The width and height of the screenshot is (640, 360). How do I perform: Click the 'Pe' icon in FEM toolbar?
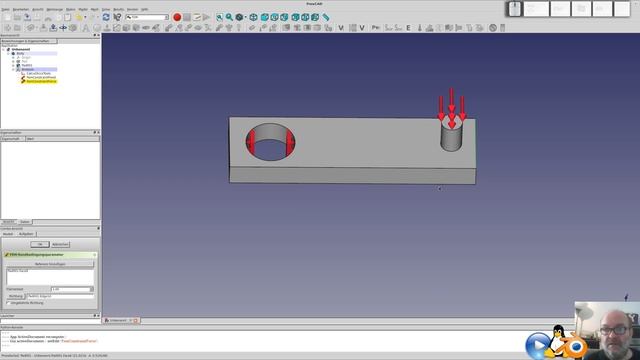(x=376, y=28)
